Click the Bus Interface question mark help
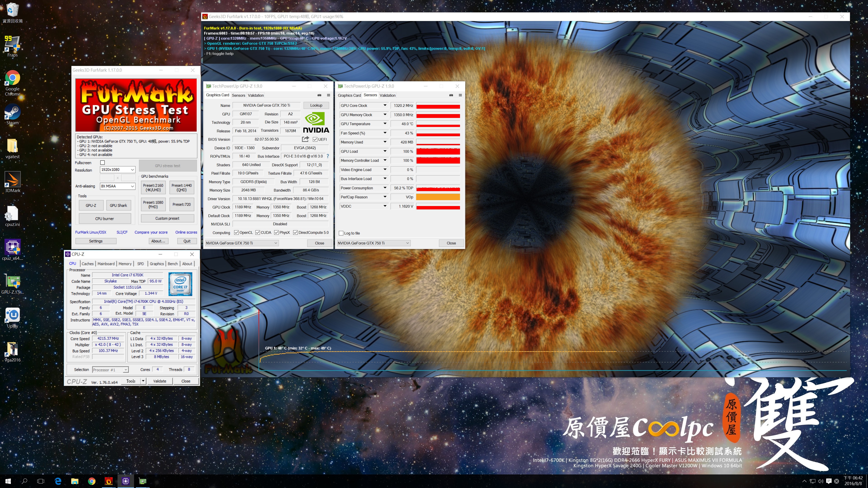The width and height of the screenshot is (868, 488). pos(328,156)
